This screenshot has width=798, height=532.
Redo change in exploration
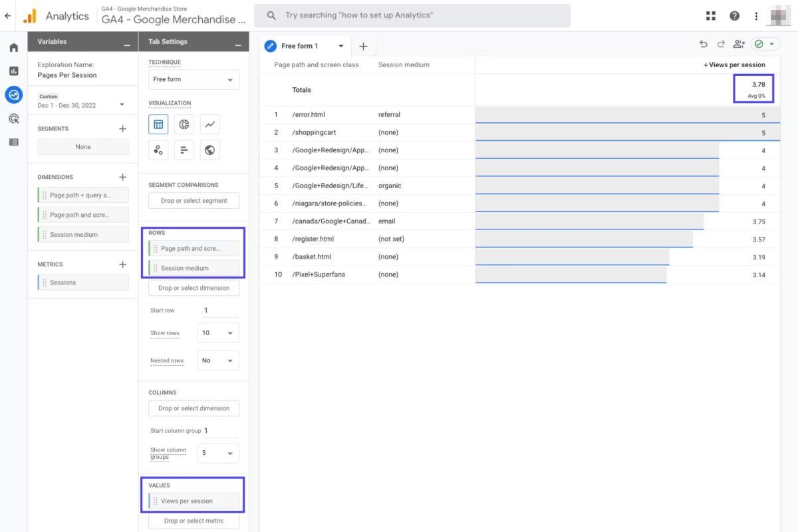coord(721,44)
